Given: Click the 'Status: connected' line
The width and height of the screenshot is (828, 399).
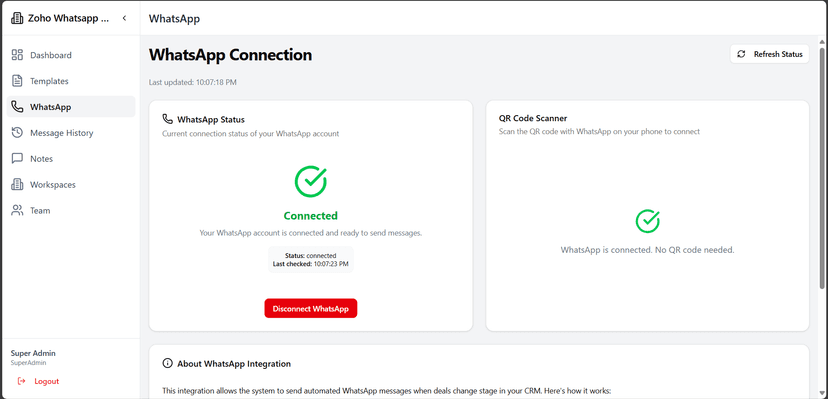Looking at the screenshot, I should click(x=310, y=255).
